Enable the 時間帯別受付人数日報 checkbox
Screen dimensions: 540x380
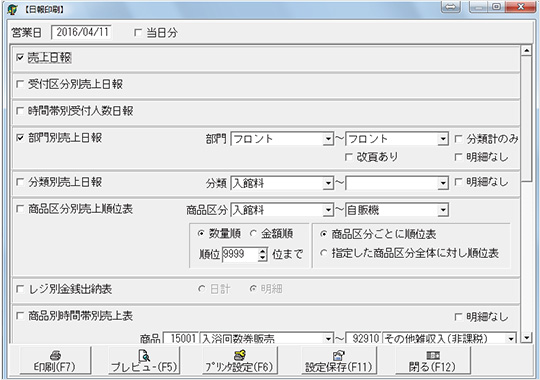[20, 111]
